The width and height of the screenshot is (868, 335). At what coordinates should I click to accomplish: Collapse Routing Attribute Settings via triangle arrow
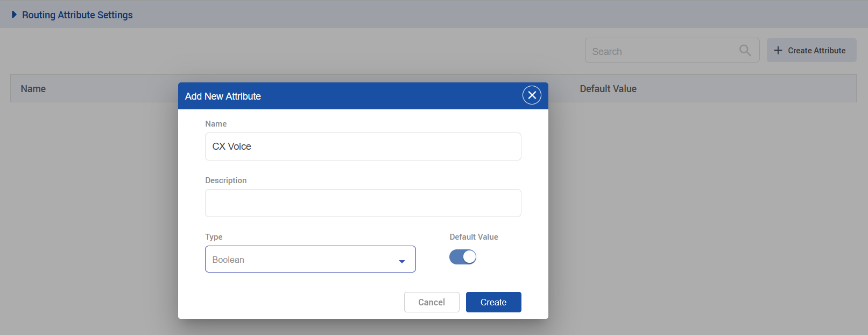click(x=14, y=15)
